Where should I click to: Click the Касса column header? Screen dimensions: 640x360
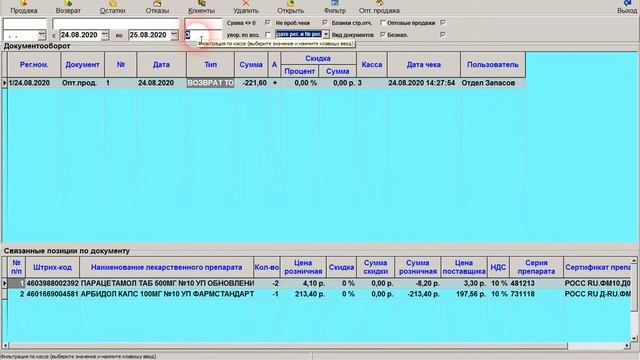(371, 64)
